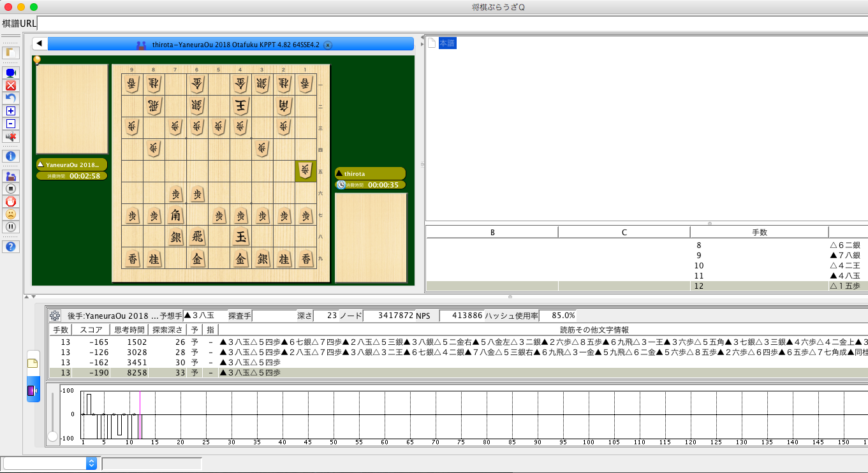The width and height of the screenshot is (868, 473).
Task: Click the empty bottom status text field
Action: (152, 463)
